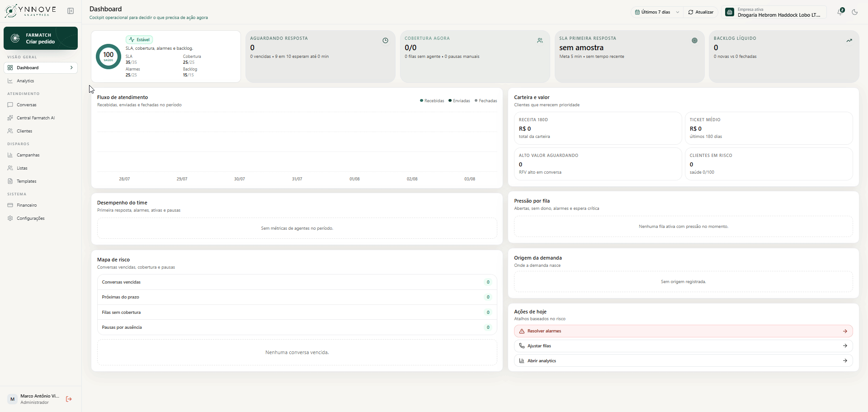This screenshot has width=868, height=412.
Task: Toggle the Recebidas series in the legend
Action: pyautogui.click(x=432, y=101)
